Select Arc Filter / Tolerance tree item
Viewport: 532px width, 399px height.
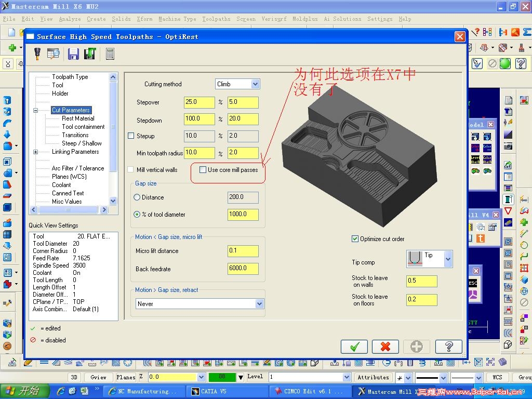coord(78,168)
